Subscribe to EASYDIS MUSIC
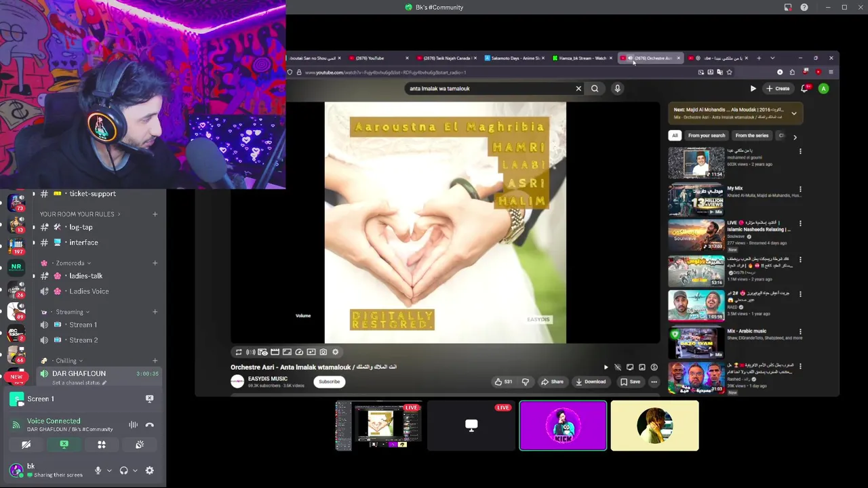Viewport: 868px width, 488px height. (329, 382)
